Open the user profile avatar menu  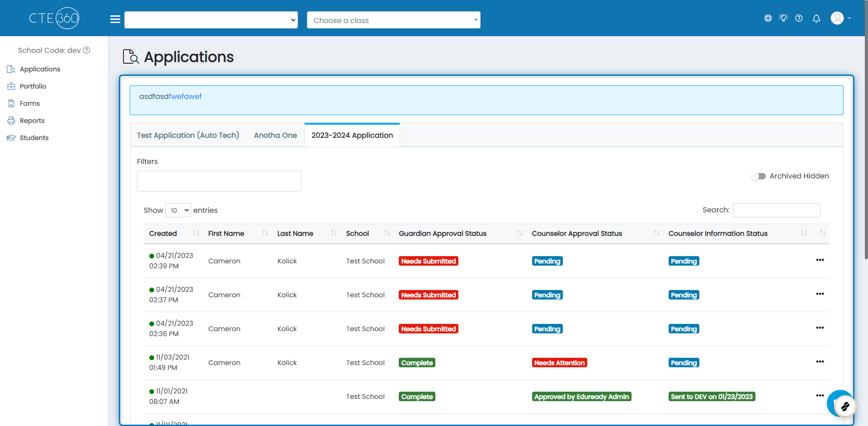coord(841,18)
